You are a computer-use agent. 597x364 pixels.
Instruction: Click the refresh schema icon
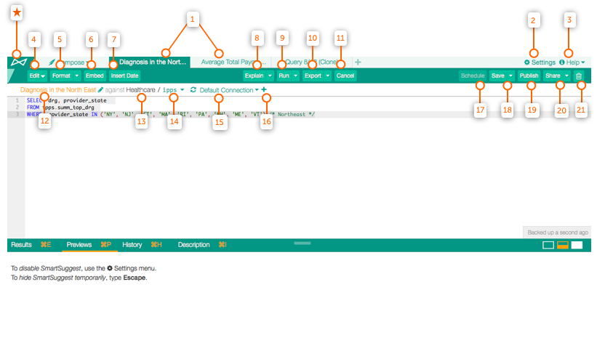coord(193,90)
